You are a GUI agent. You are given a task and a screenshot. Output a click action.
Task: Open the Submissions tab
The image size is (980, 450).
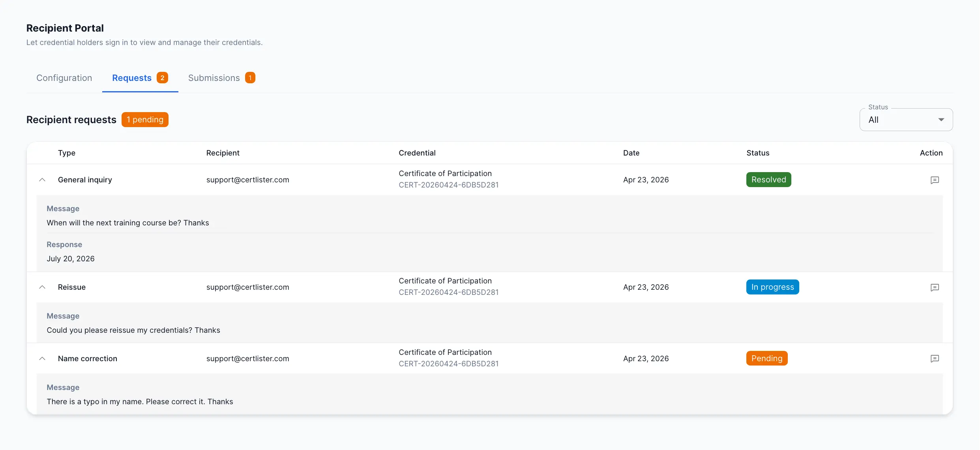tap(214, 78)
